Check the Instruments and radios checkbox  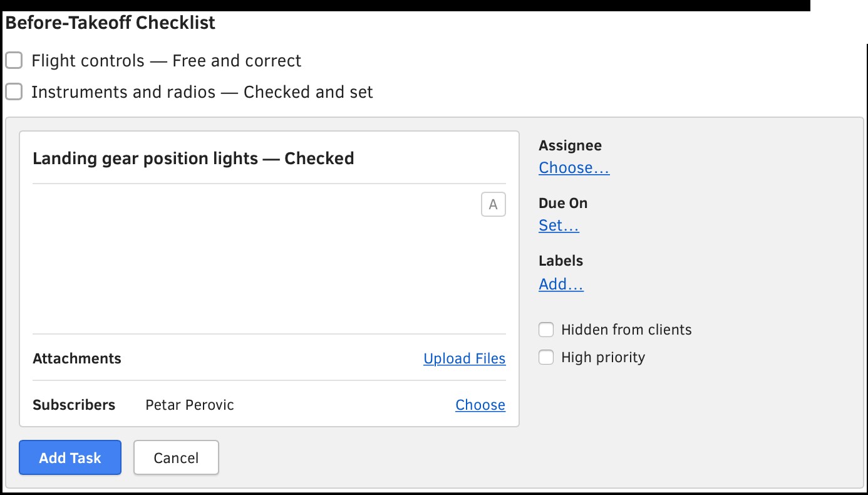(x=14, y=92)
